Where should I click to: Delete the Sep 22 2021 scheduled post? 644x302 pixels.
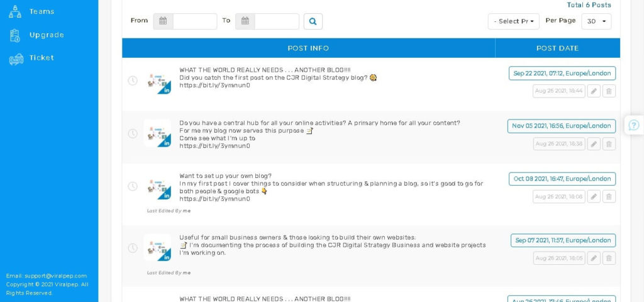click(x=609, y=91)
